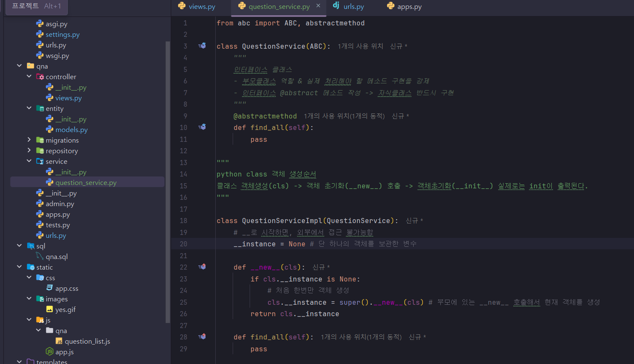Click the qna.sql file icon
Image resolution: width=634 pixels, height=364 pixels.
[x=40, y=256]
